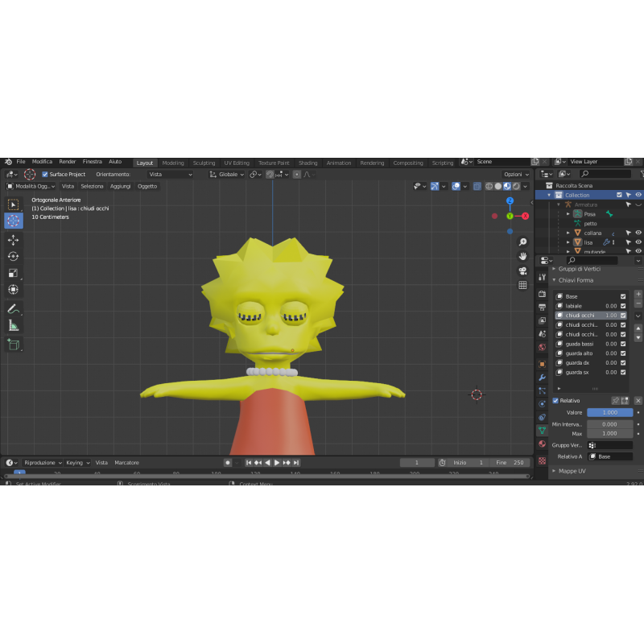
Task: Open the Orientamento Vista dropdown
Action: pyautogui.click(x=170, y=175)
